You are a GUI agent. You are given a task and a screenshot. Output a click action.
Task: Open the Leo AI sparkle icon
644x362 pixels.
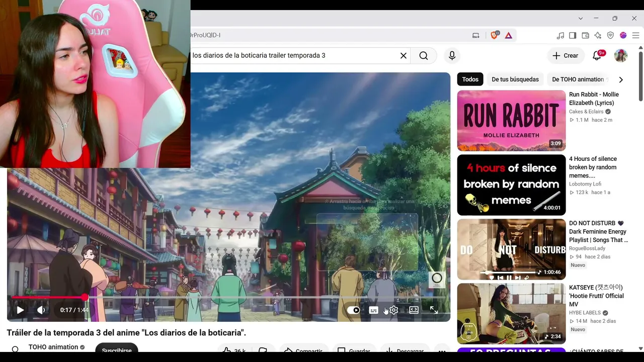pyautogui.click(x=598, y=35)
